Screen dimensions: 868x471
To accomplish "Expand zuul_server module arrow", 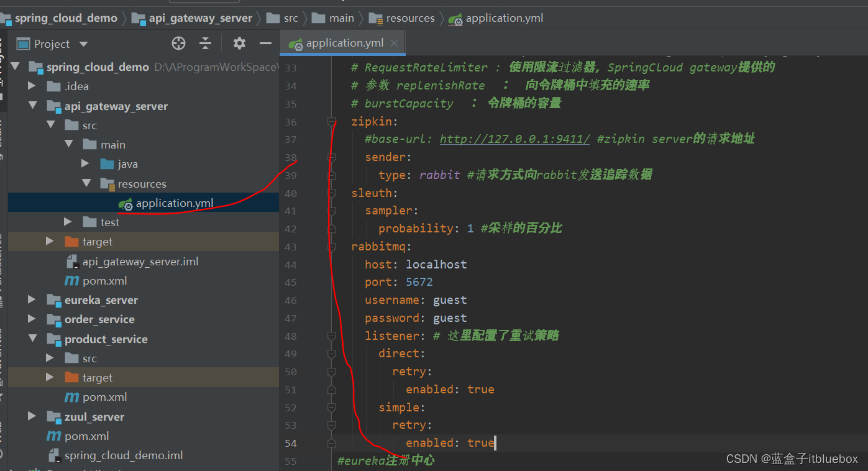I will [32, 416].
